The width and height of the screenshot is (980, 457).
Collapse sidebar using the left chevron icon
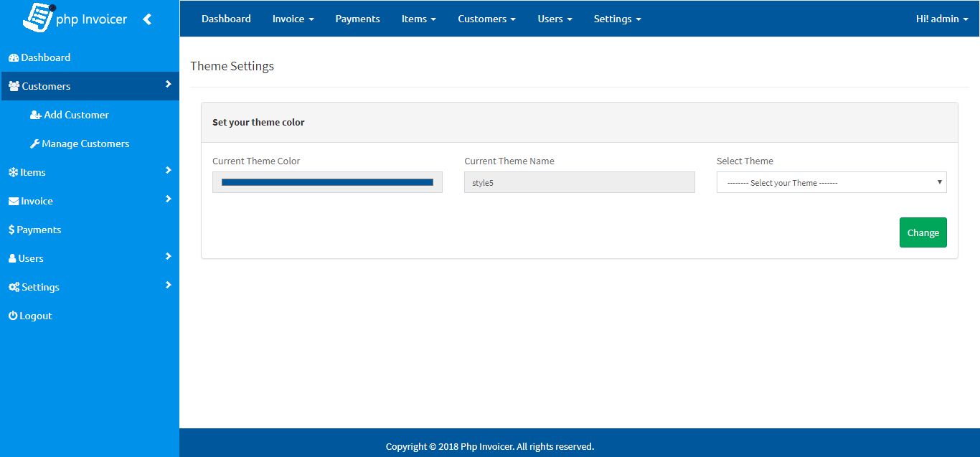(147, 19)
